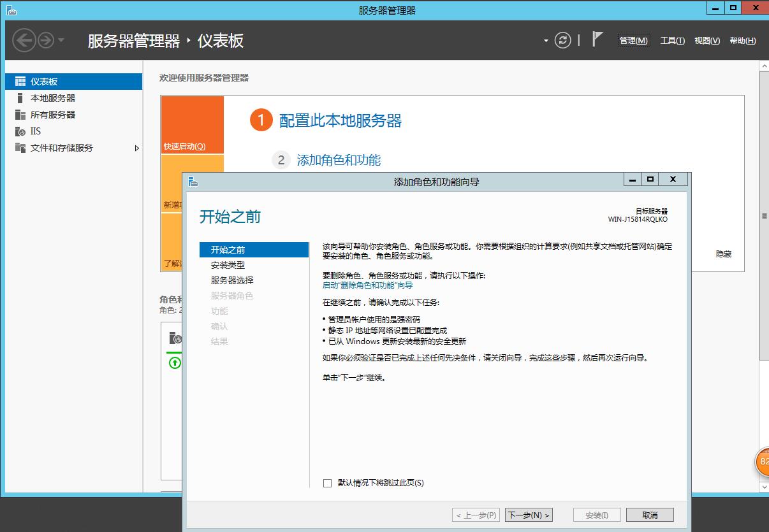Click the 启动"删除角色和功能"向导 link
This screenshot has width=769, height=532.
coord(367,285)
